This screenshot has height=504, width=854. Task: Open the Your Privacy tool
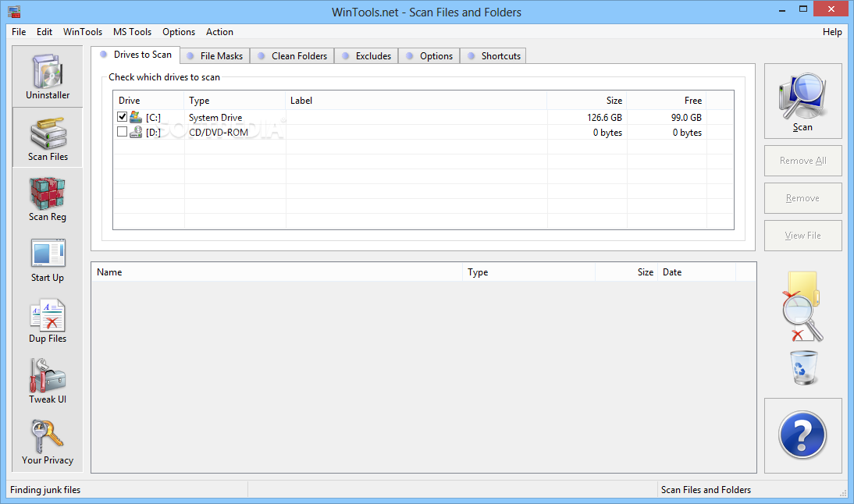pyautogui.click(x=48, y=442)
